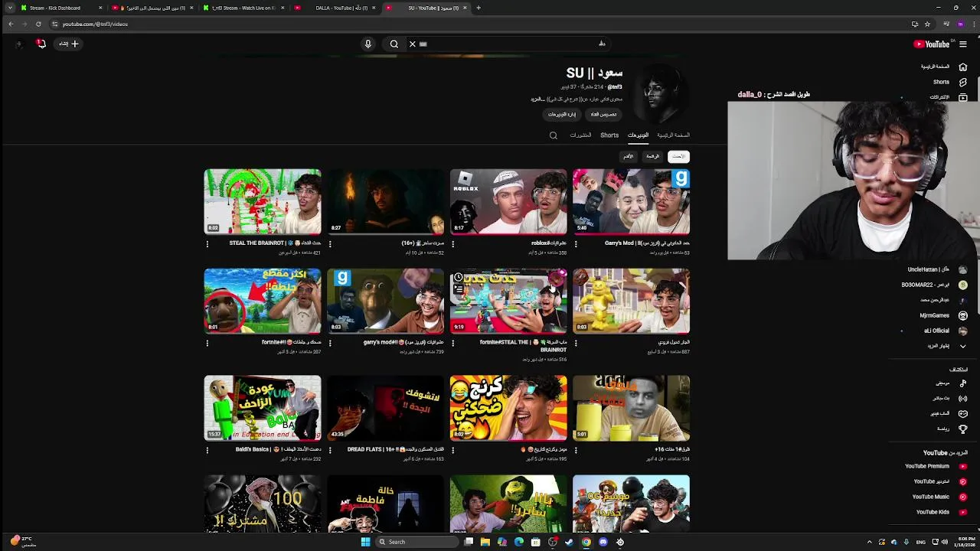Open Chrome from the taskbar
The height and width of the screenshot is (551, 980).
586,542
